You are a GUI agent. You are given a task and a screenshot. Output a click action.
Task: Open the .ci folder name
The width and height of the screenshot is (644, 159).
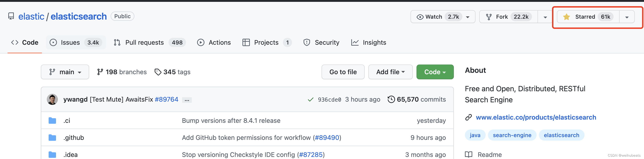pyautogui.click(x=67, y=121)
